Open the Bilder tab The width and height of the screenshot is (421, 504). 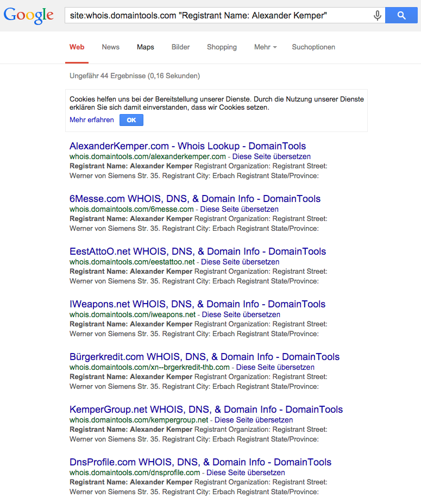(180, 47)
